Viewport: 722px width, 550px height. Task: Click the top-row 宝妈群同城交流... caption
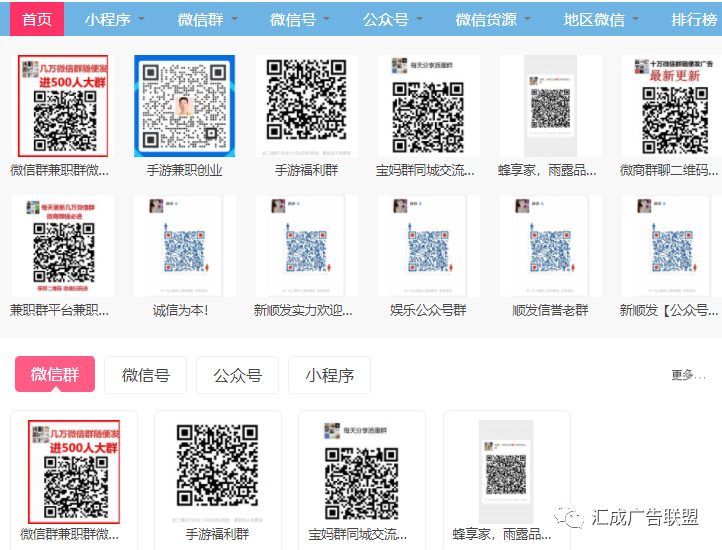coord(425,170)
